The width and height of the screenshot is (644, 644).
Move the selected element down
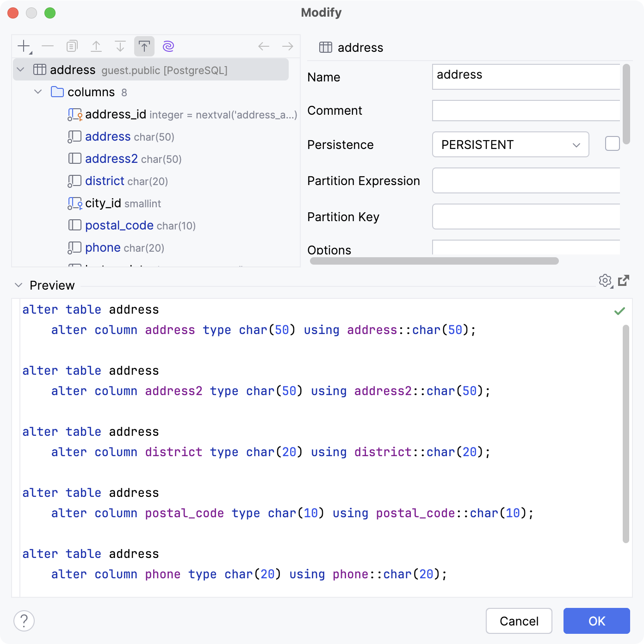(x=120, y=46)
